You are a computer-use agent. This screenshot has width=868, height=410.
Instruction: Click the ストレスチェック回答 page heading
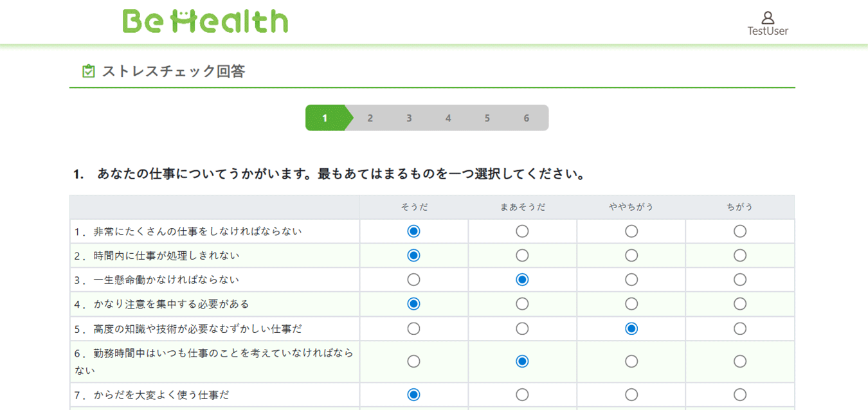tap(174, 71)
